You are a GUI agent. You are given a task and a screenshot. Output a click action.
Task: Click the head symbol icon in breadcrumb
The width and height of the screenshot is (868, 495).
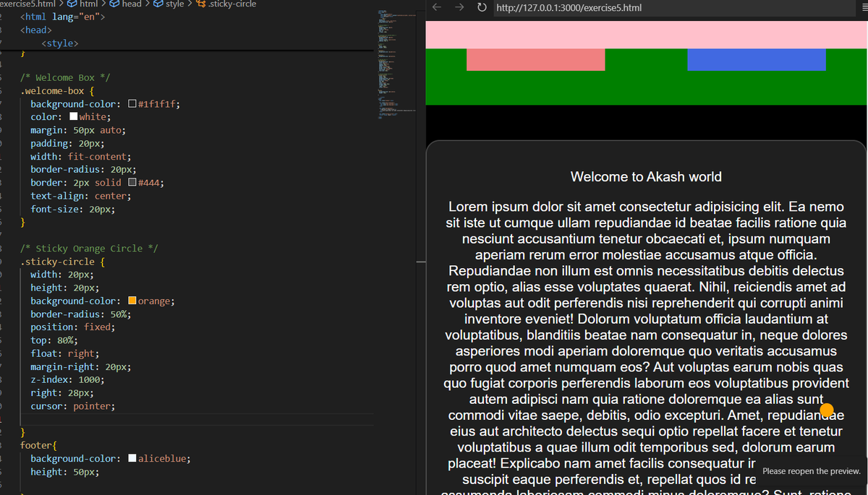coord(114,4)
